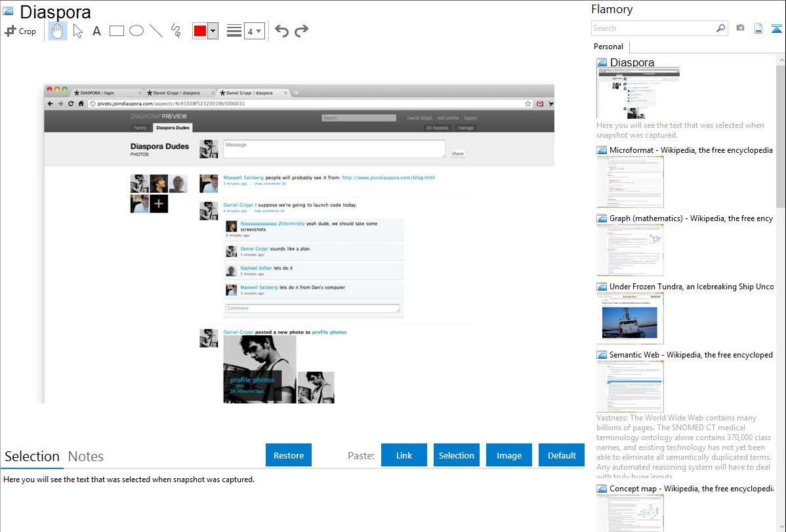Click the Paste Selection button
786x532 pixels.
457,455
